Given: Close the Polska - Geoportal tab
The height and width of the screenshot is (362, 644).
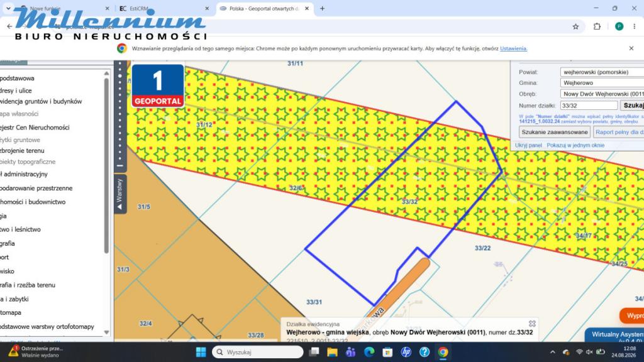Looking at the screenshot, I should [307, 8].
